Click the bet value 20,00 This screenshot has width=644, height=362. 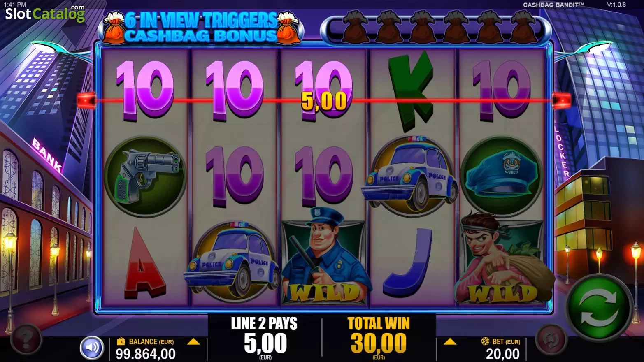point(503,354)
